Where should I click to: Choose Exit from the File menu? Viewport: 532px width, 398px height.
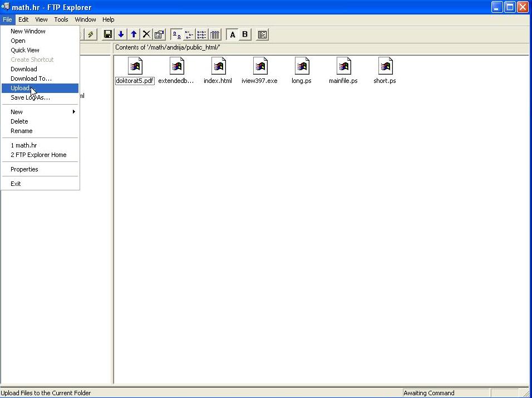(40, 184)
